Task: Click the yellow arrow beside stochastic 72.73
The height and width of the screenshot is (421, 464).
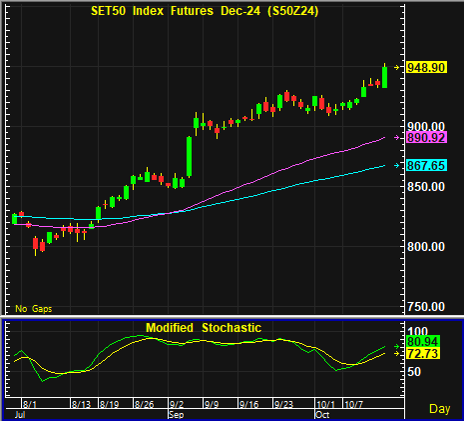Action: tap(397, 353)
